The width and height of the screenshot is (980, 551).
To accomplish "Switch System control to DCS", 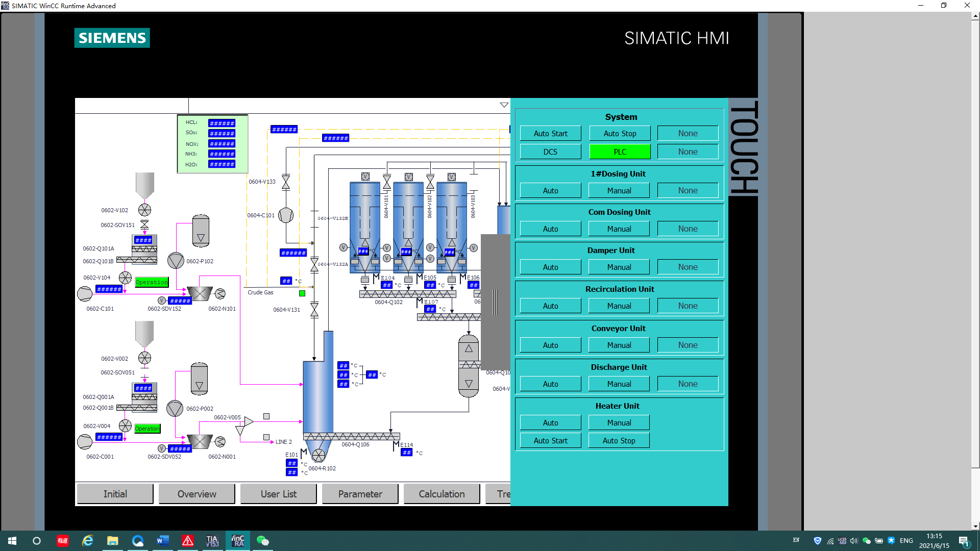I will pos(550,152).
